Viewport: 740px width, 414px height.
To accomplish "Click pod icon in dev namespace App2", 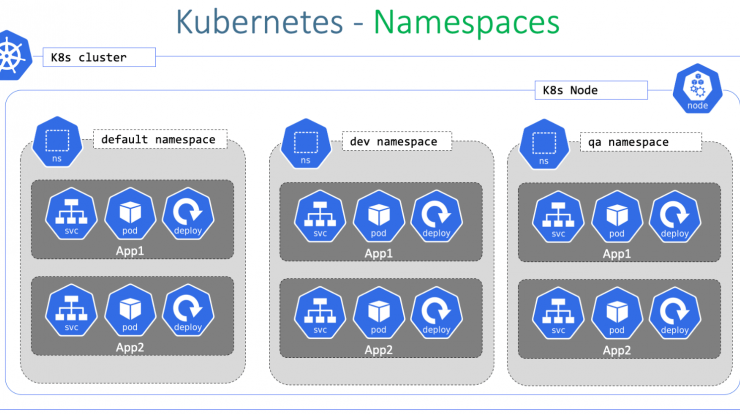I will pos(378,313).
